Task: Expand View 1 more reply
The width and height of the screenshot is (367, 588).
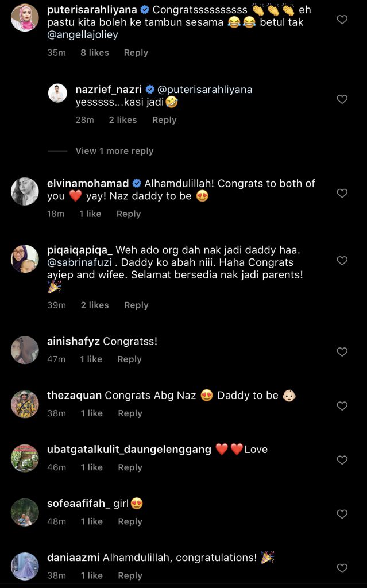Action: [114, 151]
